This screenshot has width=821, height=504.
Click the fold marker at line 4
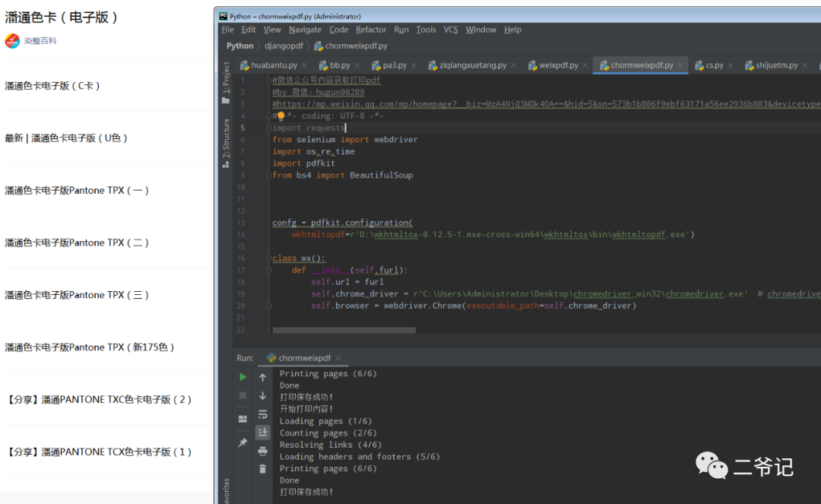(268, 116)
